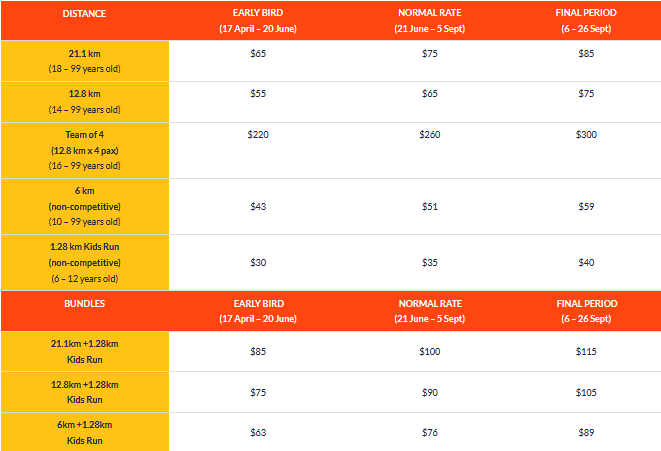Click the $30 Kids Run early bird price
Image resolution: width=661 pixels, height=451 pixels.
tap(258, 263)
